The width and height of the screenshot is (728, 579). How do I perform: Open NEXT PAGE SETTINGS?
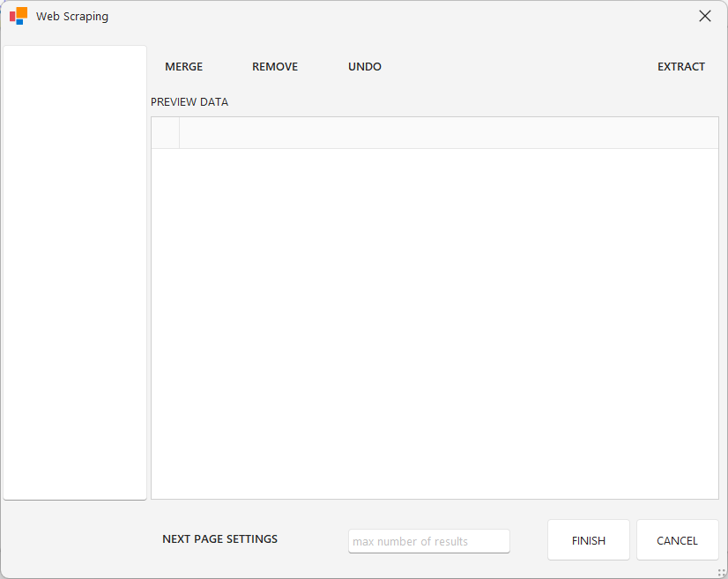pos(219,539)
